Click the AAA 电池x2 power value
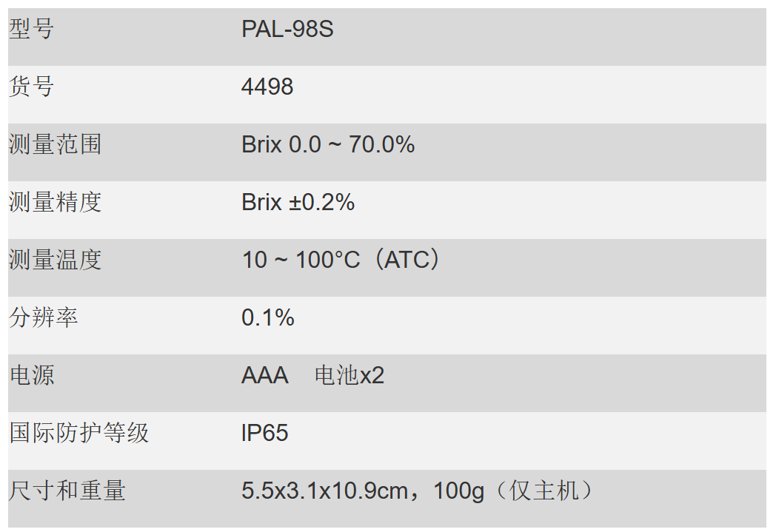This screenshot has height=532, width=776. pos(312,376)
